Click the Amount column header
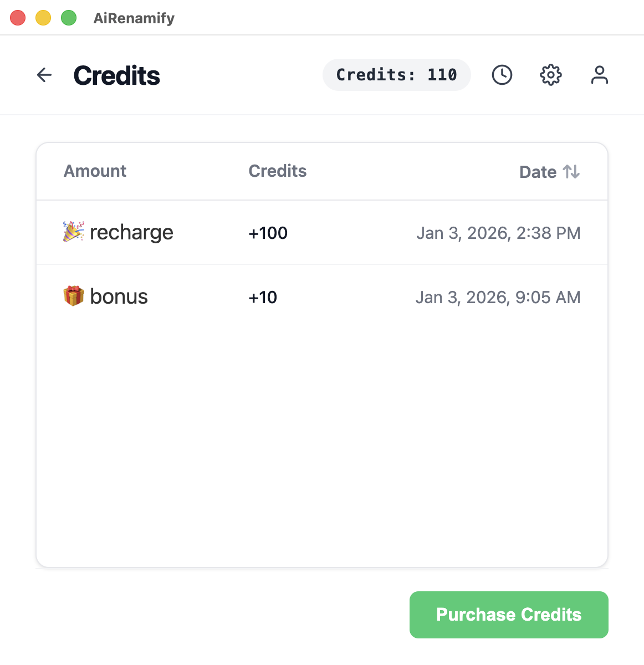The image size is (644, 665). (x=95, y=171)
